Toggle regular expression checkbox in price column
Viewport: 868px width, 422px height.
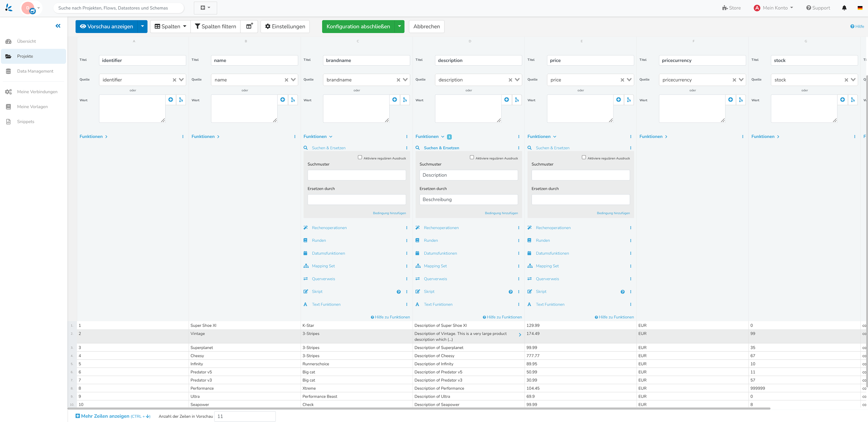click(584, 157)
